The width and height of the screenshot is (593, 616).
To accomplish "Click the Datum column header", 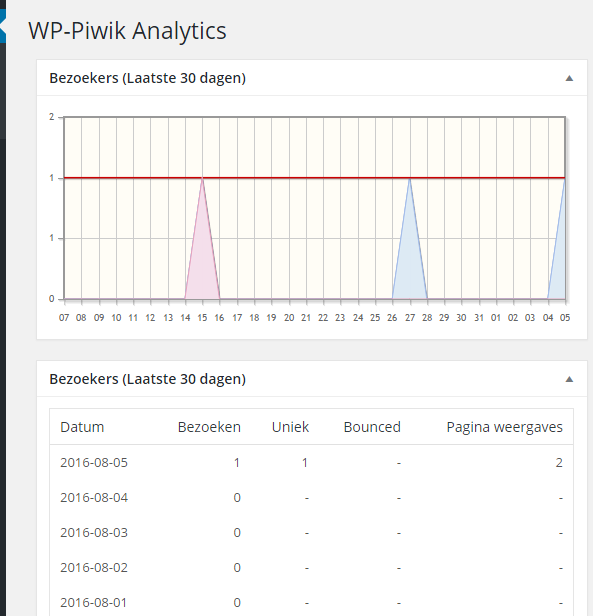I will (x=82, y=427).
